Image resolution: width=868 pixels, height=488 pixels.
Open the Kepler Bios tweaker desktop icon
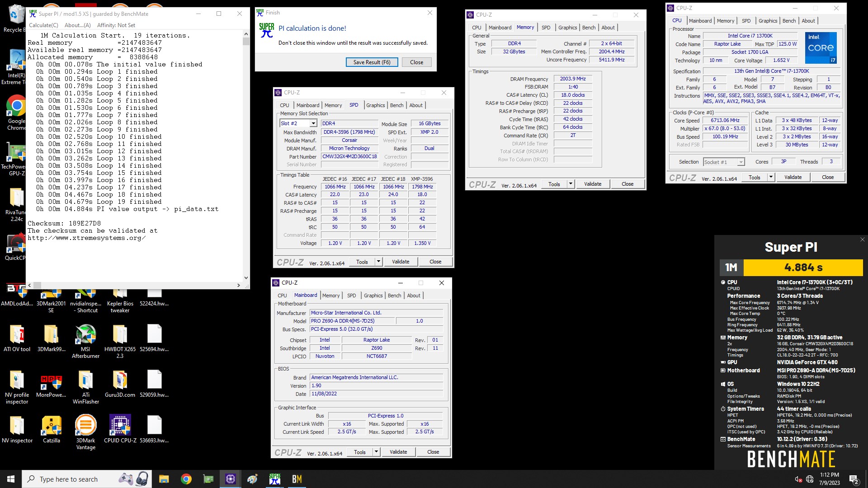click(120, 300)
